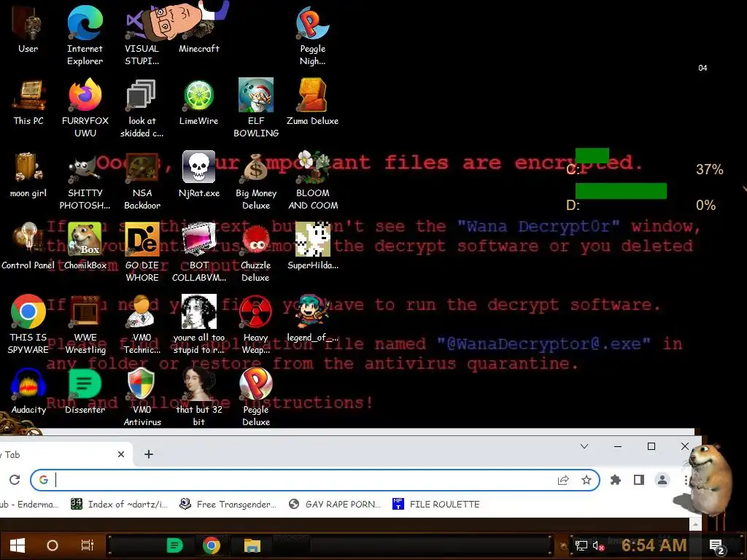The width and height of the screenshot is (747, 560).
Task: Open ELF BOWLING desktop icon
Action: [x=256, y=108]
